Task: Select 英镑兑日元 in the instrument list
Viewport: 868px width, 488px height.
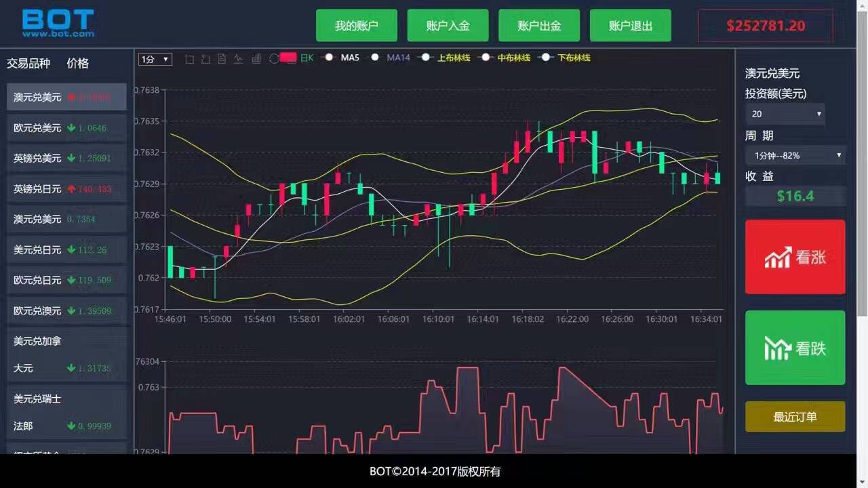Action: (x=66, y=188)
